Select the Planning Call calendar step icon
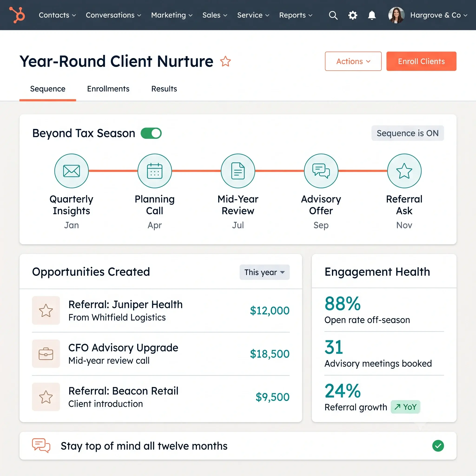This screenshot has width=476, height=476. tap(155, 171)
